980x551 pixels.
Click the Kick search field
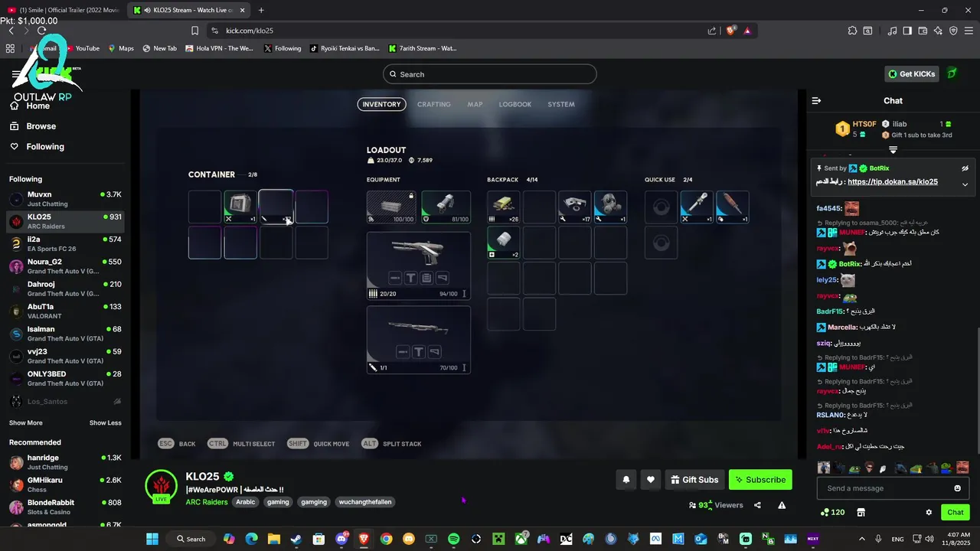pyautogui.click(x=490, y=74)
